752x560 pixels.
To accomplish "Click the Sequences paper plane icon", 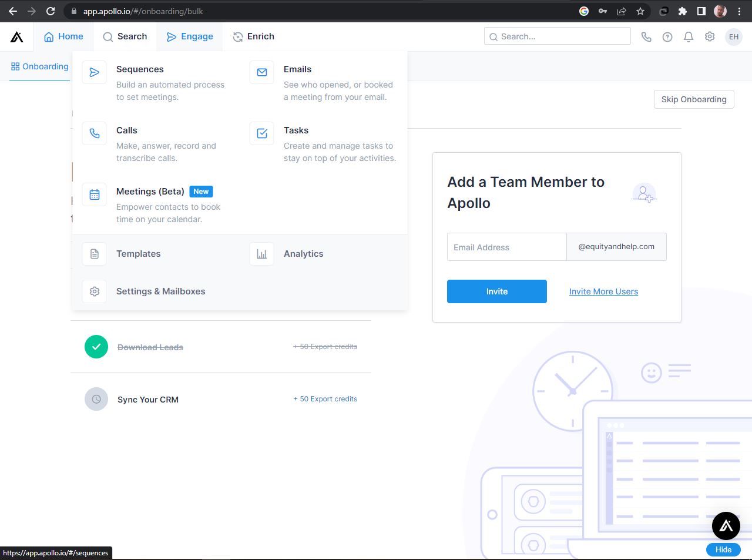I will 95,72.
